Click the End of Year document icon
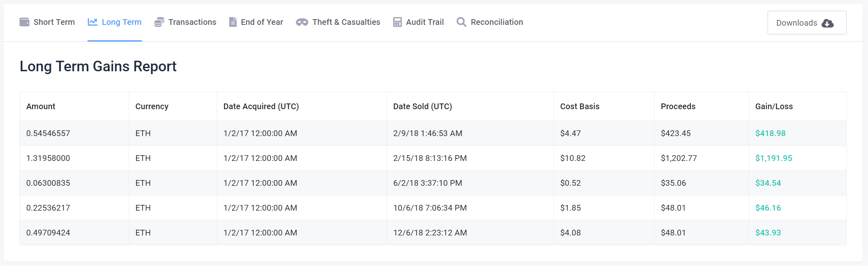 pyautogui.click(x=233, y=22)
